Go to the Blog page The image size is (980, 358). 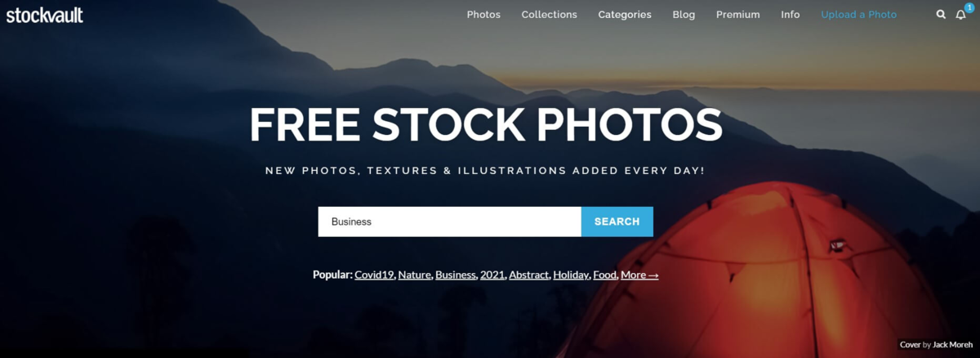click(x=684, y=15)
